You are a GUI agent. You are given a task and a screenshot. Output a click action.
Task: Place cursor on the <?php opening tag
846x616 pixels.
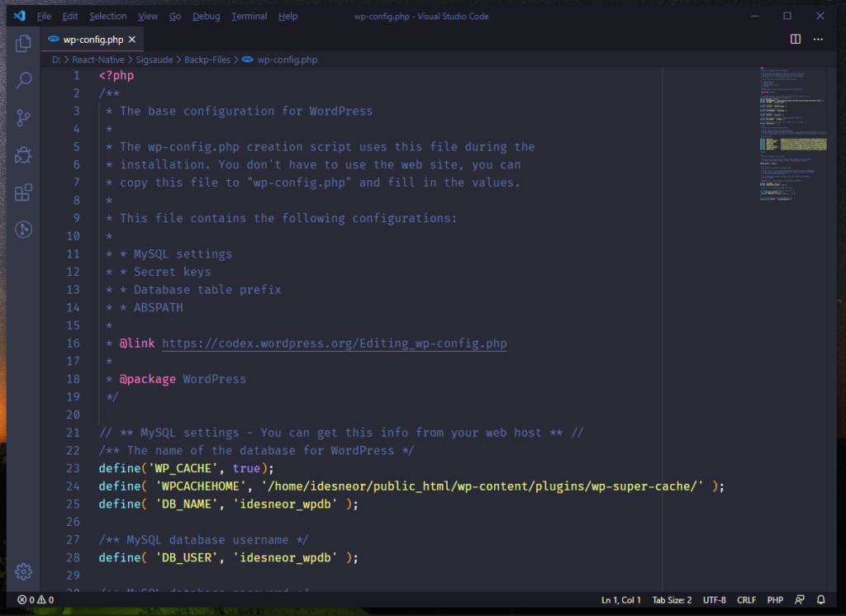(x=116, y=75)
